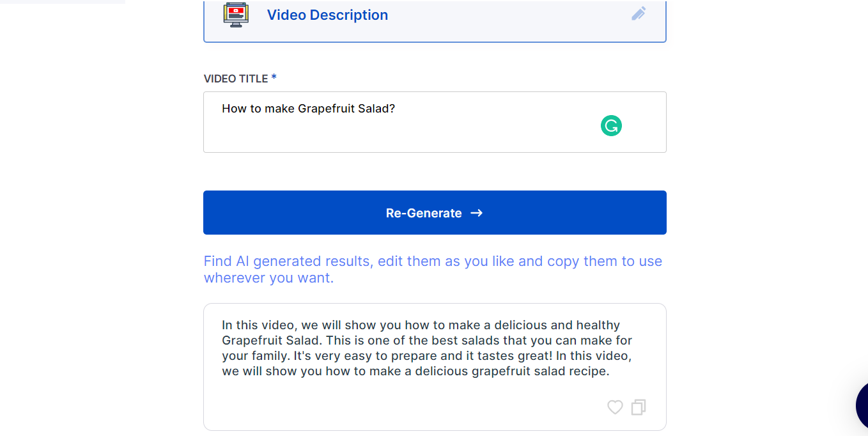Open the Grammarly icon in the title field
This screenshot has width=868, height=436.
(611, 126)
